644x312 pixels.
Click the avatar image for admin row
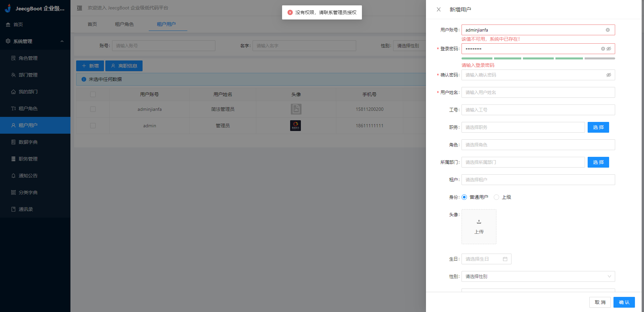click(296, 126)
